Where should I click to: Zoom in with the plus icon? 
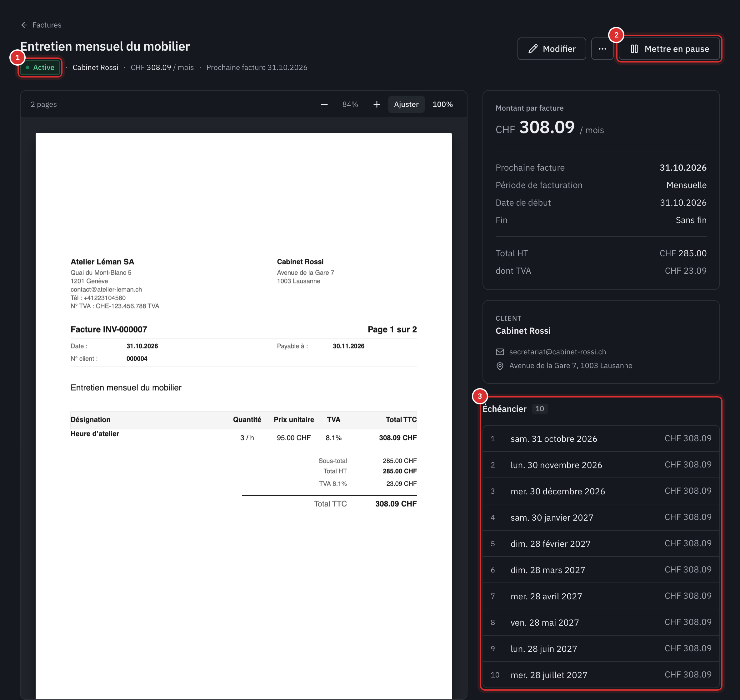[x=377, y=104]
